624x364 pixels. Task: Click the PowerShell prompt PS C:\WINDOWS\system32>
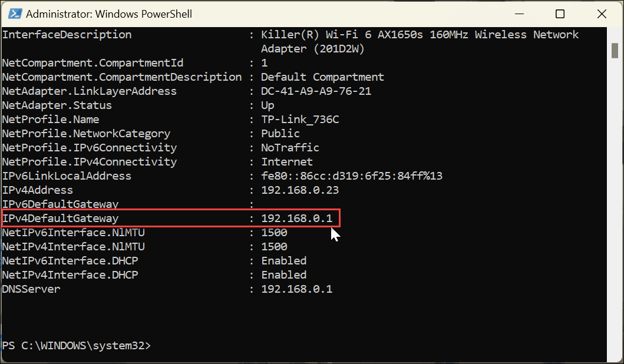click(x=77, y=346)
